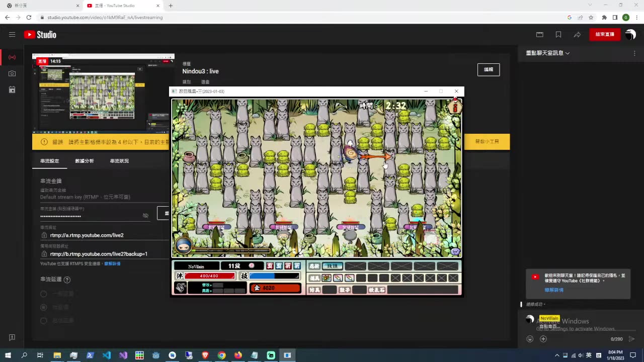The image size is (644, 362).
Task: Click the ninja avatar in the game's lower left
Action: pyautogui.click(x=184, y=246)
